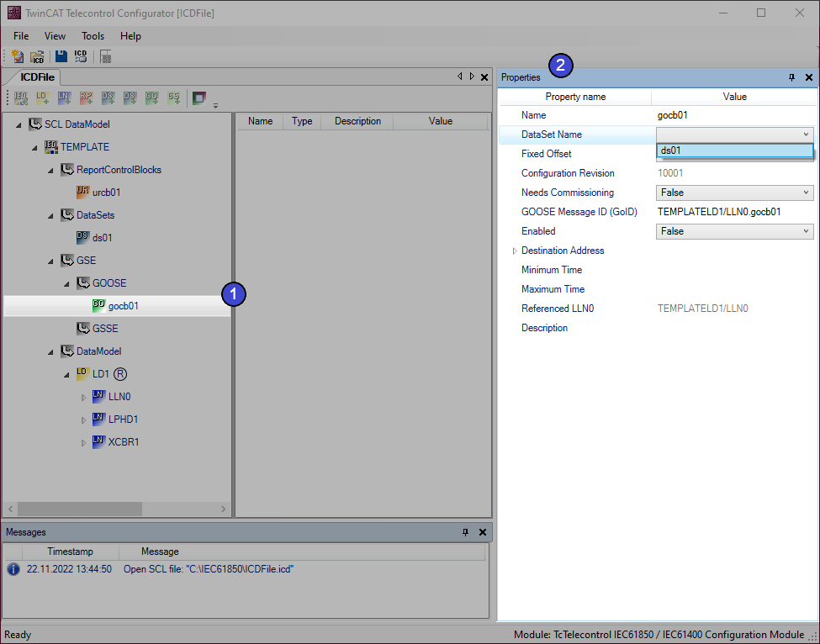Click the Name value field gocb01
The image size is (820, 644).
(x=734, y=115)
